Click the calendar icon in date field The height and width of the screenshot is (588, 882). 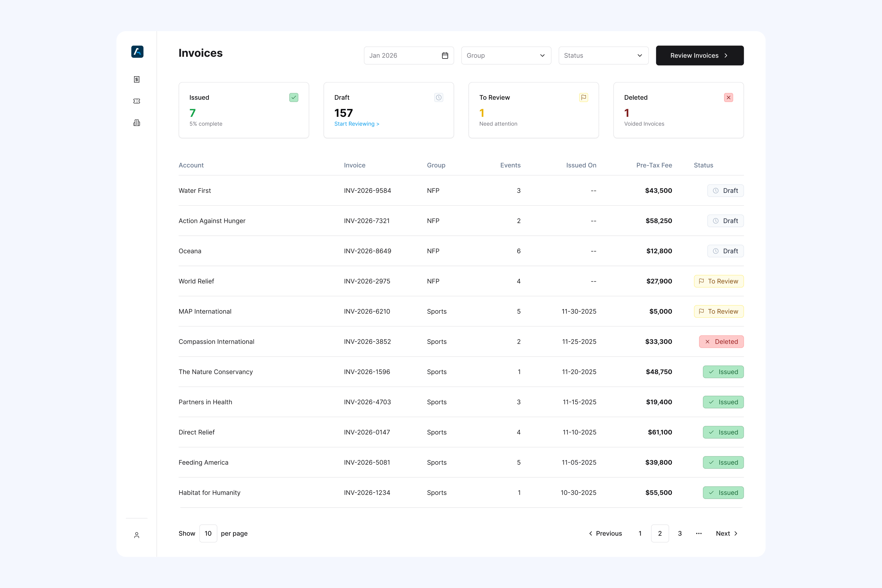tap(445, 56)
